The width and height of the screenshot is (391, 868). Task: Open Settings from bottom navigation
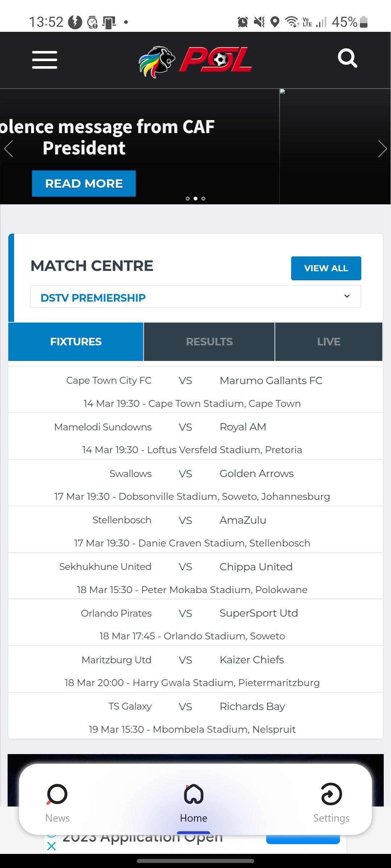click(331, 803)
